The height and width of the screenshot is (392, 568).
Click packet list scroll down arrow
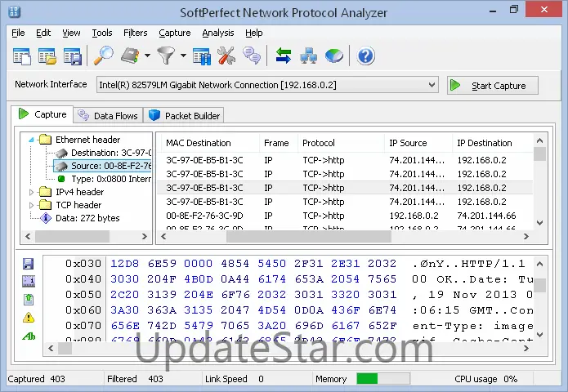click(x=539, y=223)
